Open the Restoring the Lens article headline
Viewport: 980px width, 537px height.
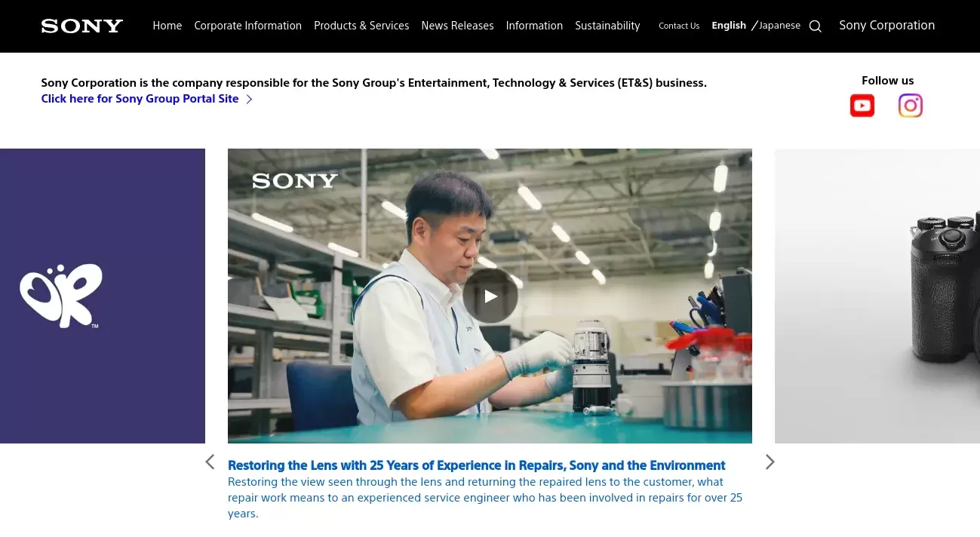[476, 465]
